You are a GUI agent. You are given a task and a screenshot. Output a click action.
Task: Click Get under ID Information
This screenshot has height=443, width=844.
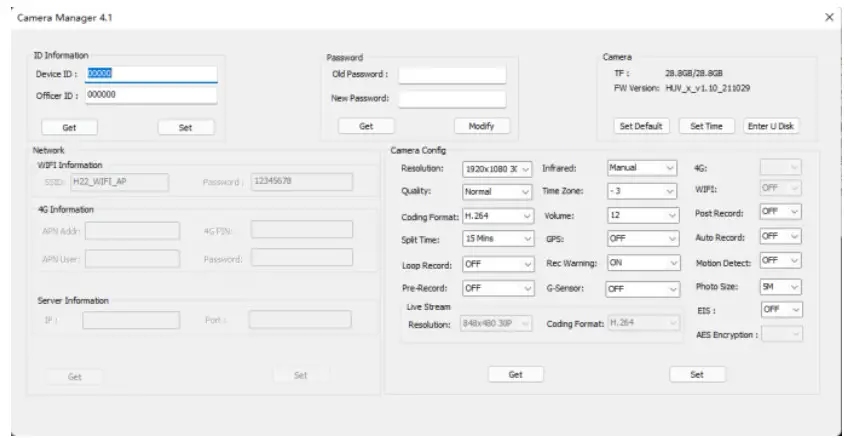[69, 128]
